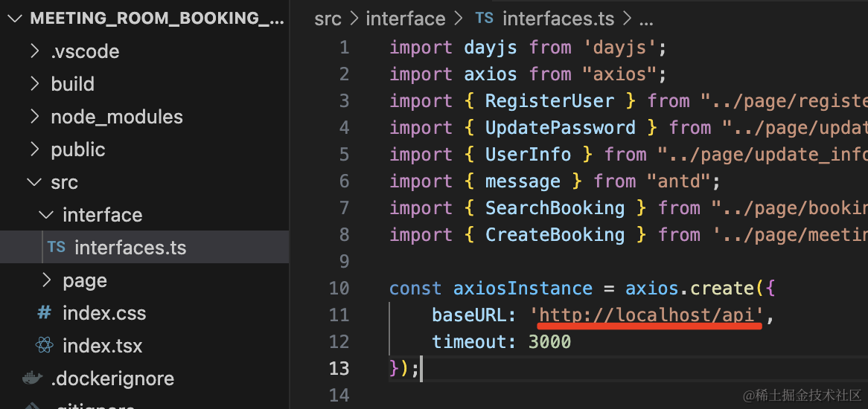Screen dimensions: 868x409
Task: Click the hash icon for index.css
Action: tap(45, 313)
